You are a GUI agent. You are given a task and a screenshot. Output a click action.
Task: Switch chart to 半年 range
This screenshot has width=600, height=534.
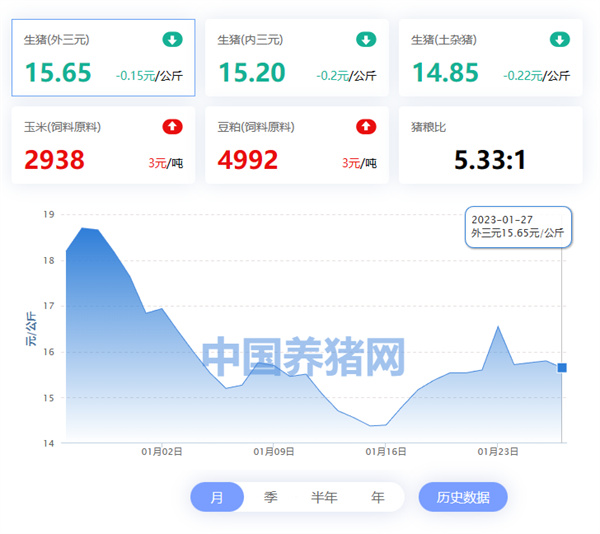click(324, 497)
